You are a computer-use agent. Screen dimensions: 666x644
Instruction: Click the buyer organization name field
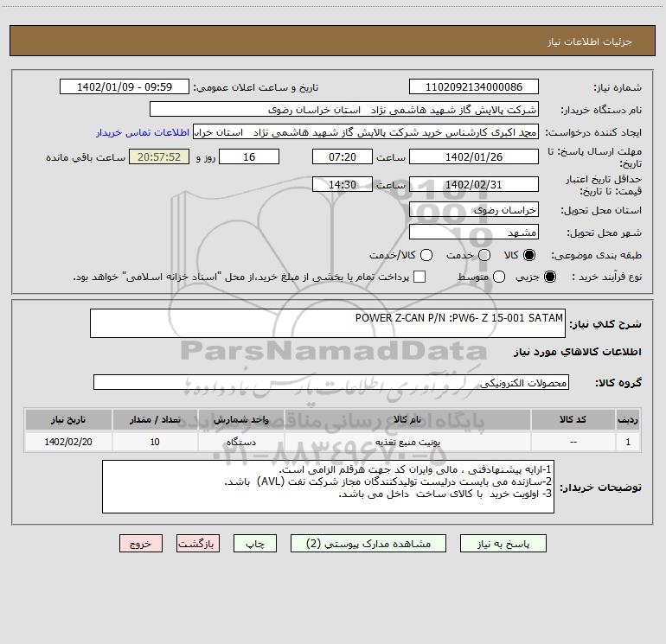click(344, 109)
